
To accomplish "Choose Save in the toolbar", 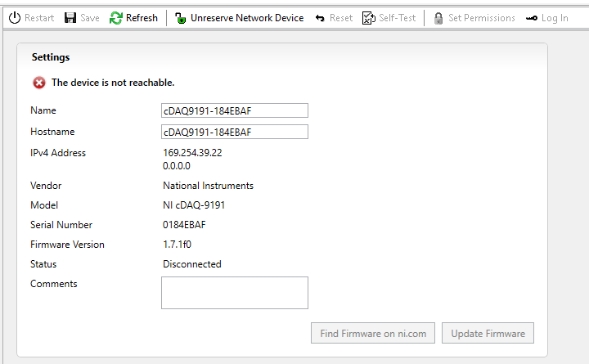I will pos(90,18).
